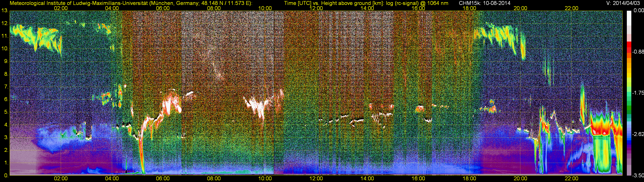644x182 pixels.
Task: Click the 7. km height axis label
Action: [x=6, y=87]
